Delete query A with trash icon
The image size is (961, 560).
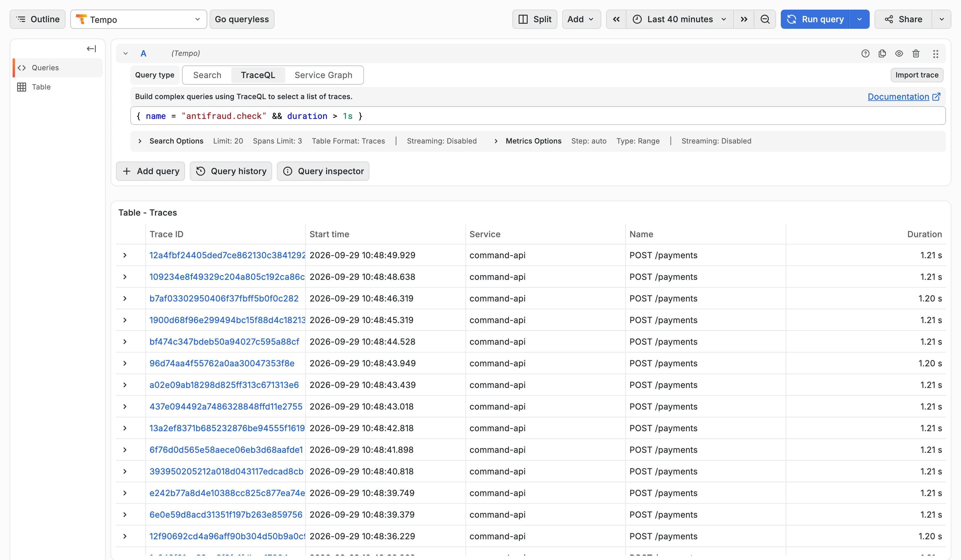point(916,53)
